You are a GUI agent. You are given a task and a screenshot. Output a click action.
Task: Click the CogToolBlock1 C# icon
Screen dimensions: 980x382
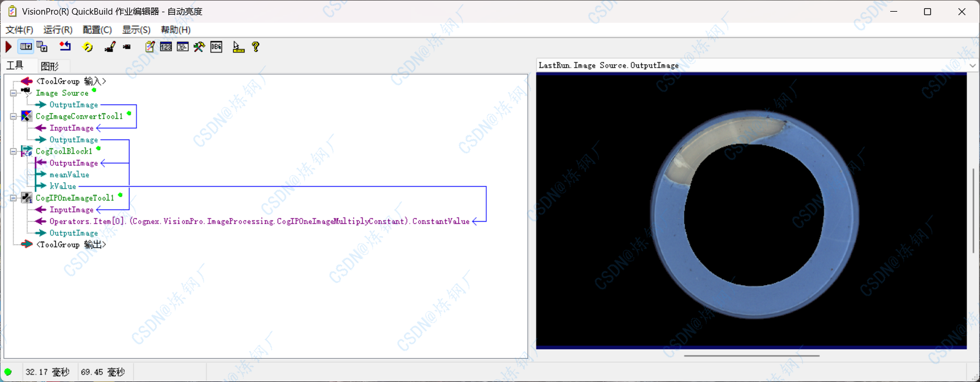(x=26, y=151)
